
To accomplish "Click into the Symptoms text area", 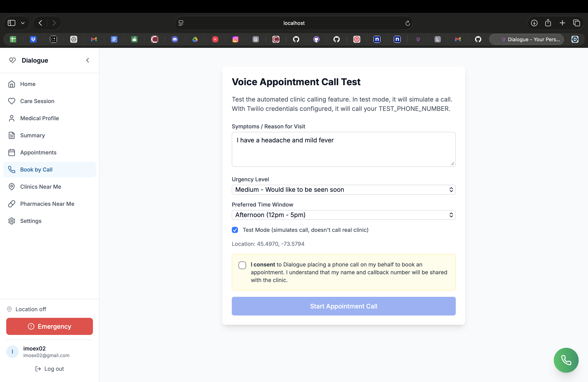I will click(343, 149).
